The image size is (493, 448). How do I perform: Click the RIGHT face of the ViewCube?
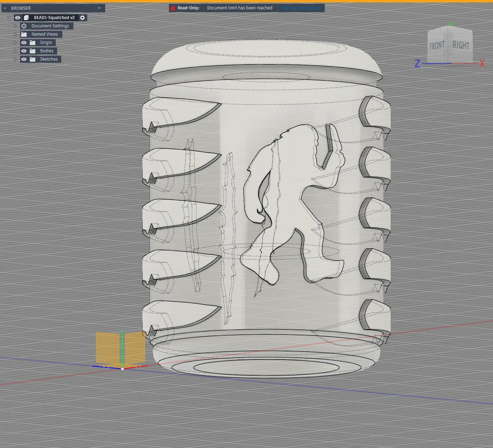point(461,45)
